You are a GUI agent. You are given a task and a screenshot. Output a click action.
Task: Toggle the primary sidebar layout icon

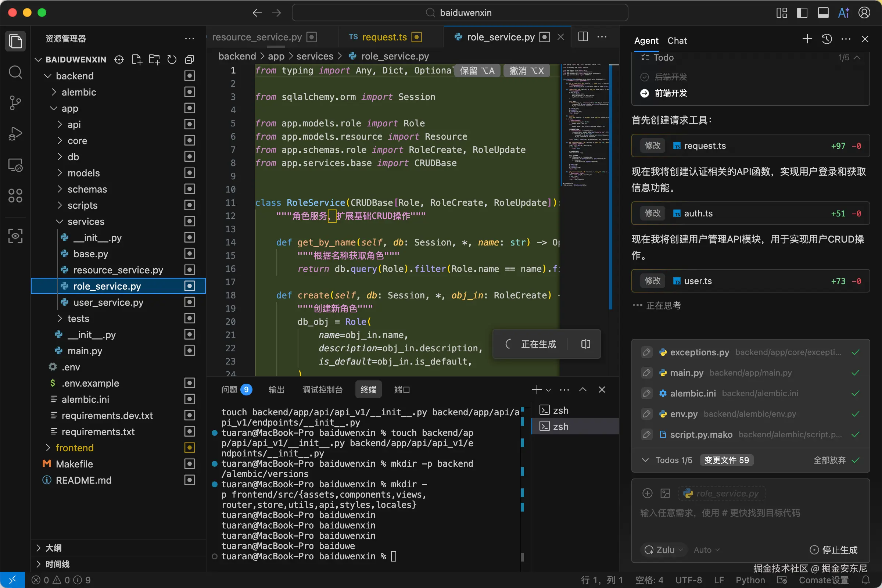pyautogui.click(x=802, y=13)
